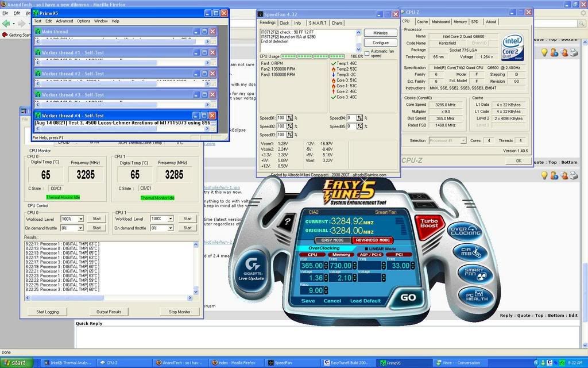Select the CPU tab in EasyTune5 overclocking

point(312,255)
